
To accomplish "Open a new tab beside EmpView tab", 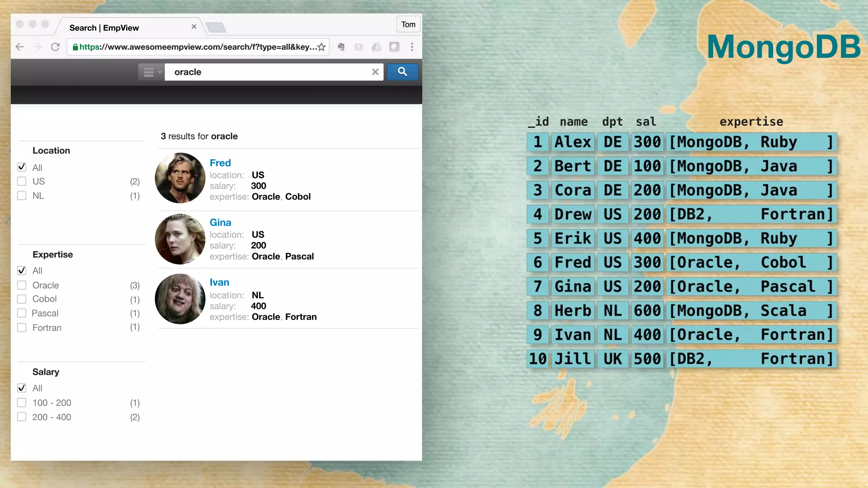I will point(216,28).
